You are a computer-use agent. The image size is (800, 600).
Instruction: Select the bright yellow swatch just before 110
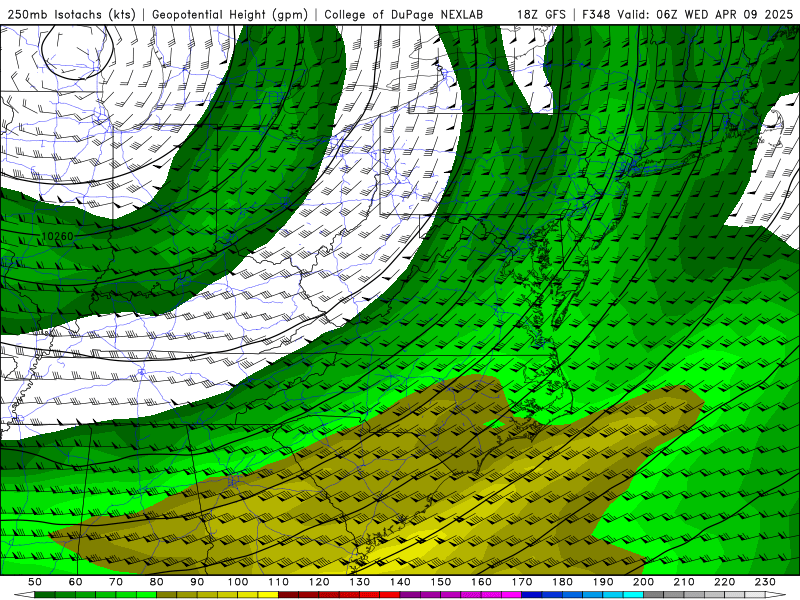point(268,595)
